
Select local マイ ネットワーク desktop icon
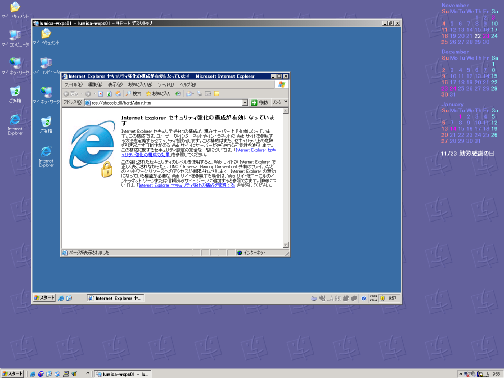[x=15, y=66]
